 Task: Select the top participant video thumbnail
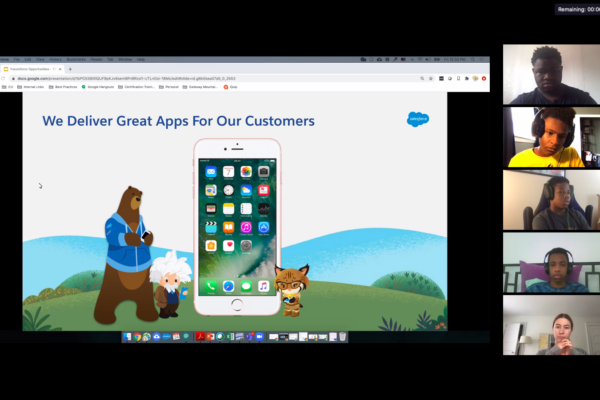point(551,75)
